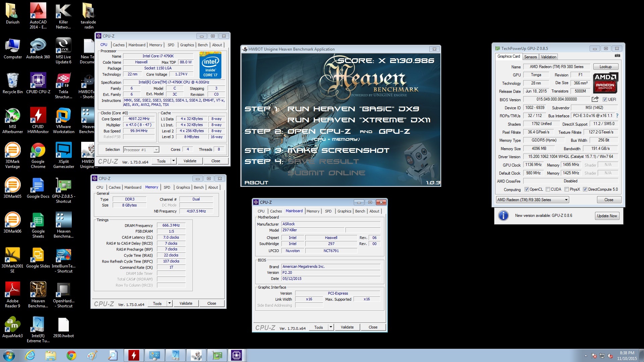Click Tools button in top CPU-Z window
644x362 pixels.
(x=161, y=161)
